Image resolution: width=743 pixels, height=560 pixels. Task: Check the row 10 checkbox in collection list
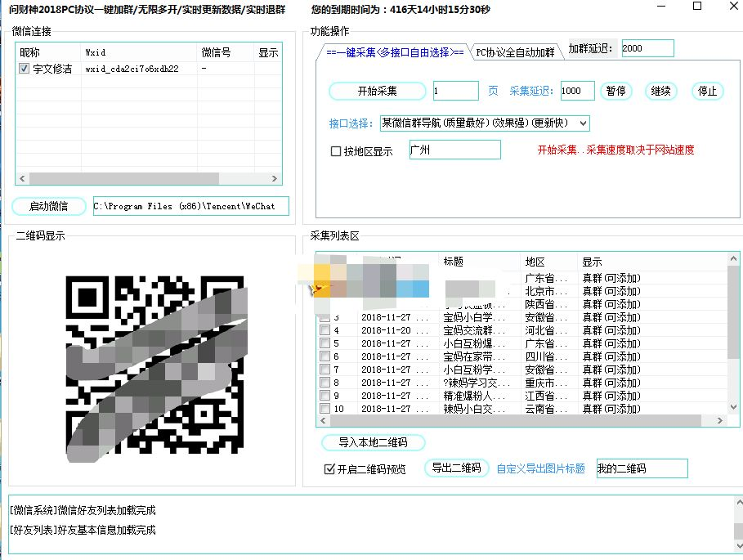click(x=325, y=408)
